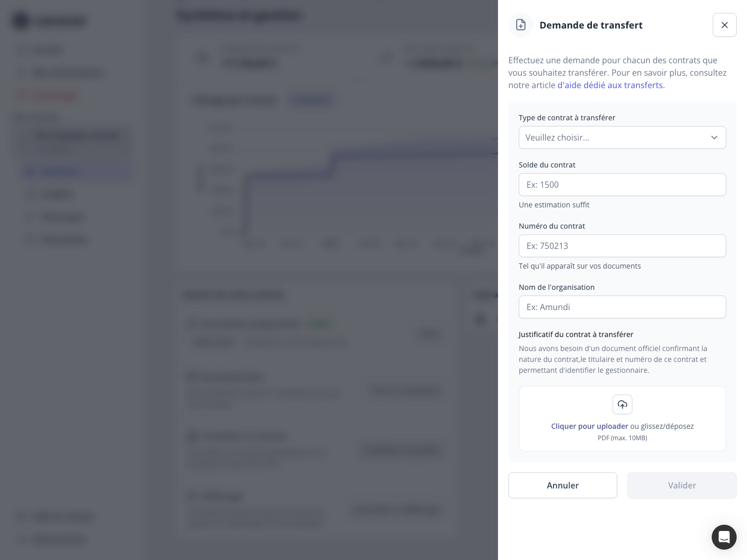Viewport: 747px width, 560px height.
Task: Focus the Numéro du contrat field
Action: pyautogui.click(x=622, y=246)
